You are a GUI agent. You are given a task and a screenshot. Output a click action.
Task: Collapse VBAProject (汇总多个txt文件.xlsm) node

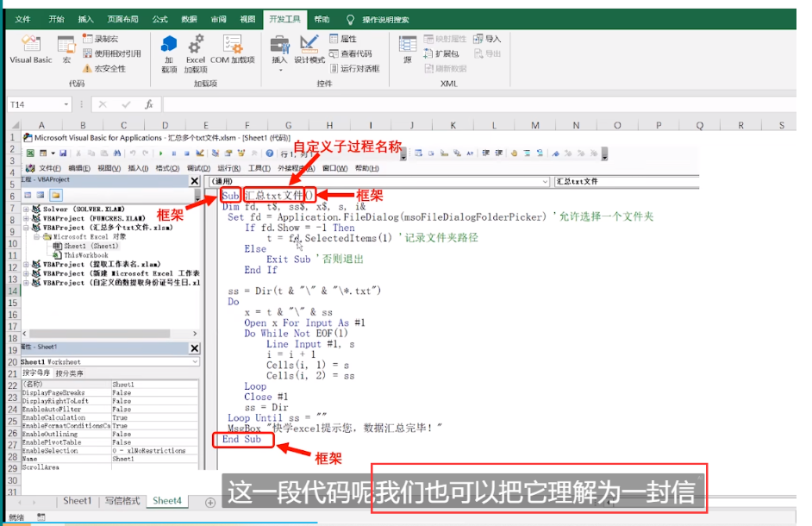point(26,228)
